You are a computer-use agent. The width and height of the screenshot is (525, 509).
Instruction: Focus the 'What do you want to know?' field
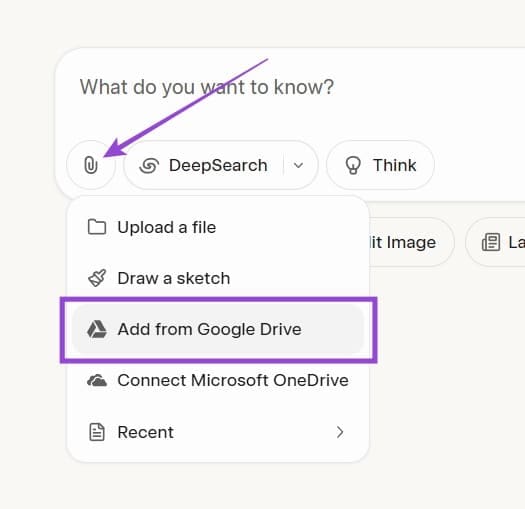click(x=206, y=87)
